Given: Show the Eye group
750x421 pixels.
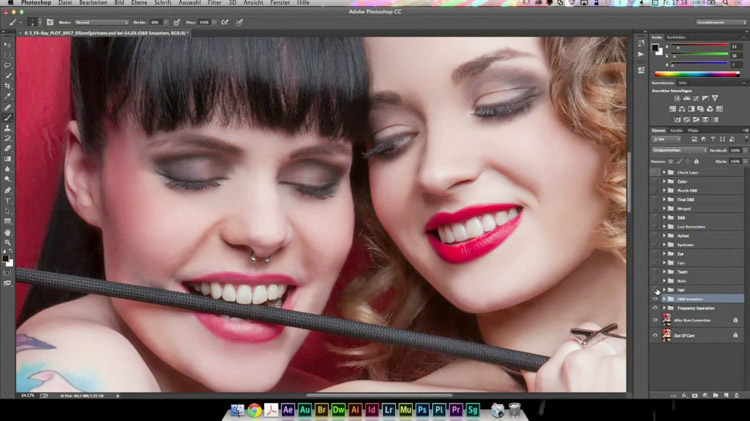Looking at the screenshot, I should [655, 254].
